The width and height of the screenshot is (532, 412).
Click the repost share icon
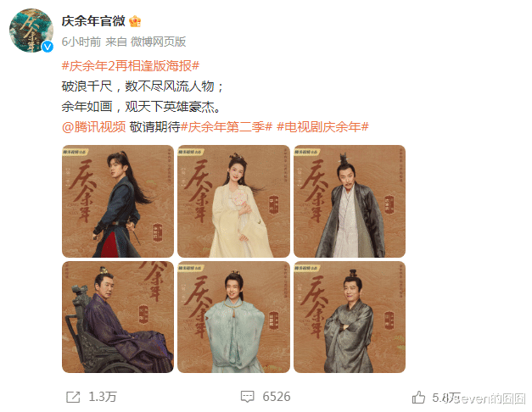(x=73, y=397)
